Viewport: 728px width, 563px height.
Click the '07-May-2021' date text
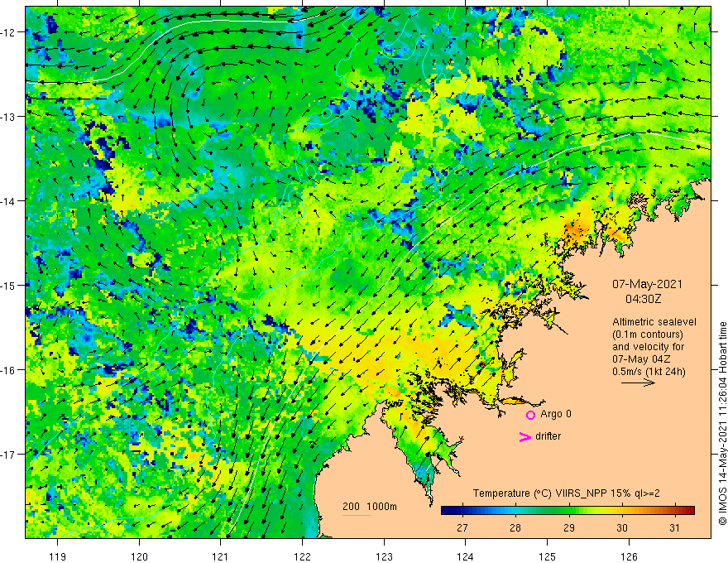click(x=647, y=284)
